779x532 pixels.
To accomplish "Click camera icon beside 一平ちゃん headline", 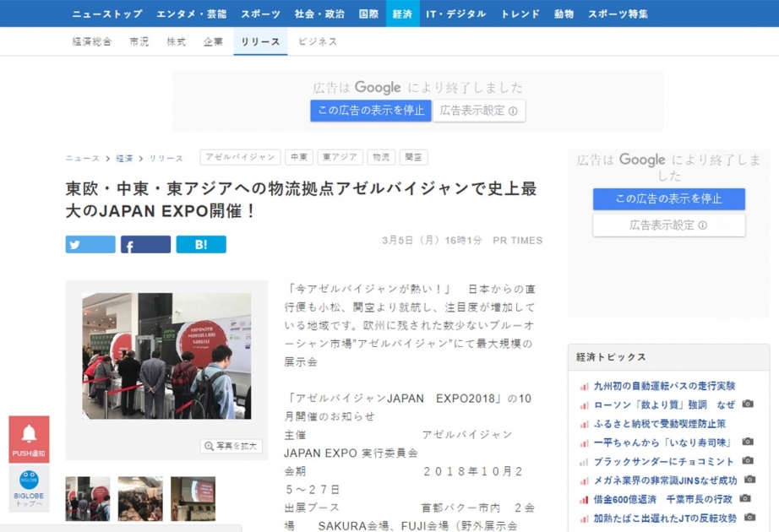I will (748, 442).
